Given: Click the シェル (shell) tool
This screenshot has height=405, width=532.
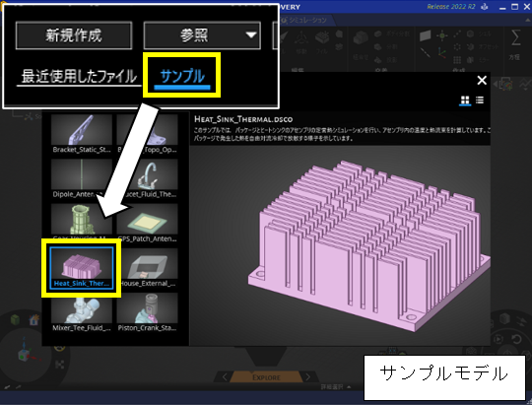Looking at the screenshot, I should point(479,34).
